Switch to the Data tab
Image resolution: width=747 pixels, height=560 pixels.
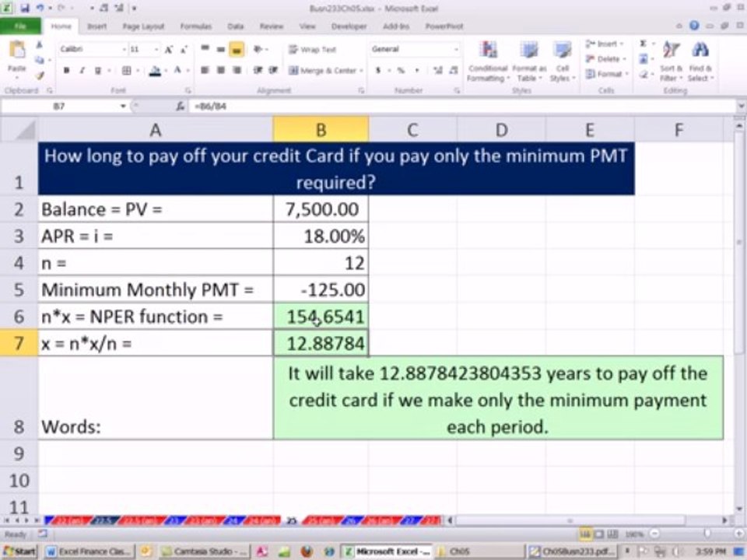(235, 26)
